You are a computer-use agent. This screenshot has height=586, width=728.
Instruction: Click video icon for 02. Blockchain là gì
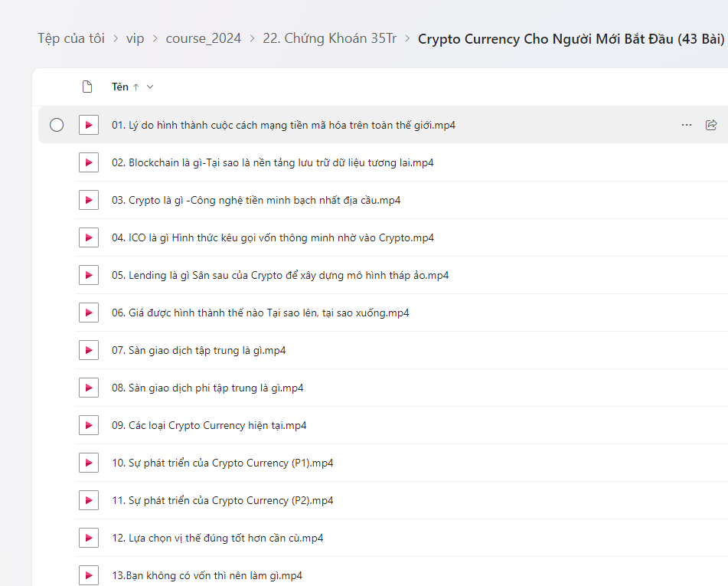click(89, 162)
